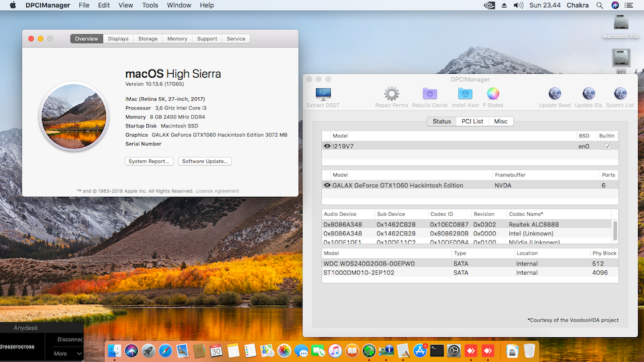Open iBooks icon in the dock
The width and height of the screenshot is (644, 362).
tap(352, 351)
